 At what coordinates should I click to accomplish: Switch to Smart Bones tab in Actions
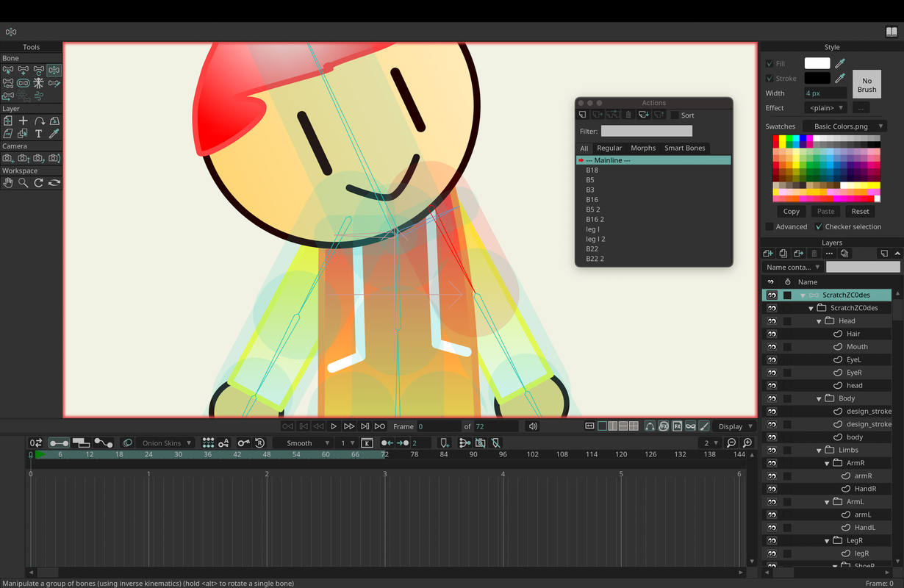[685, 148]
